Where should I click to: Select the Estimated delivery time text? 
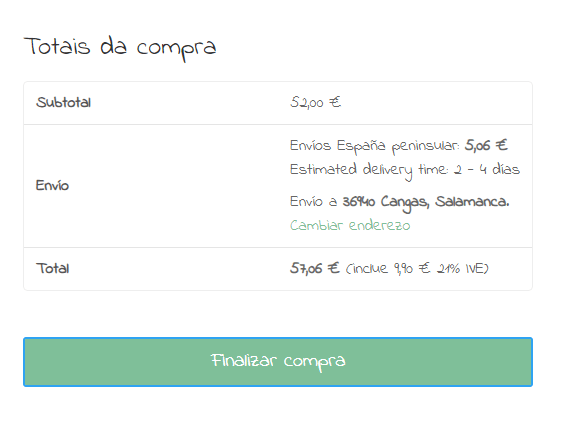tap(369, 170)
